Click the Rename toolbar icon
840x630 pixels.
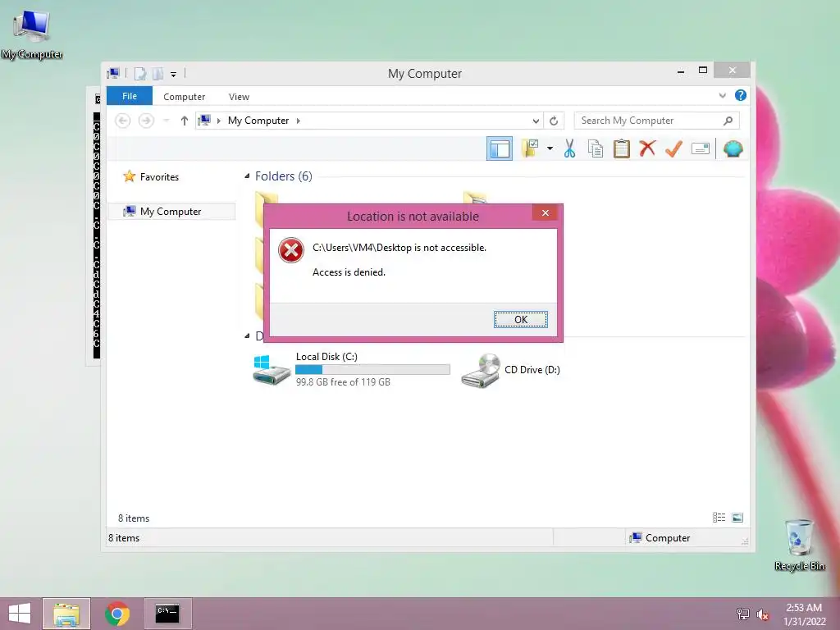(701, 148)
